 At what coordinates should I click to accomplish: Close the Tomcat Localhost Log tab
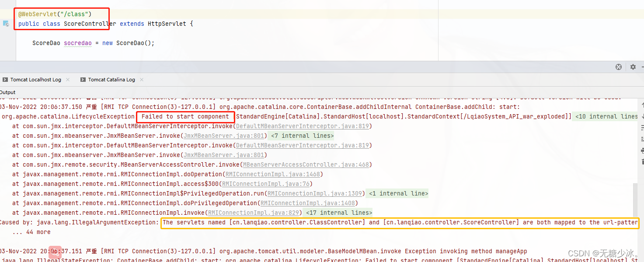pyautogui.click(x=68, y=79)
